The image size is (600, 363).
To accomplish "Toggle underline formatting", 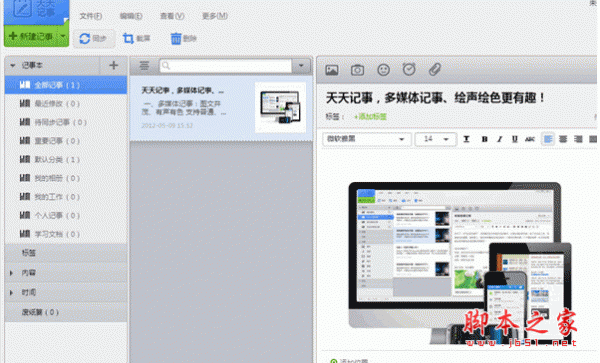I will point(515,139).
